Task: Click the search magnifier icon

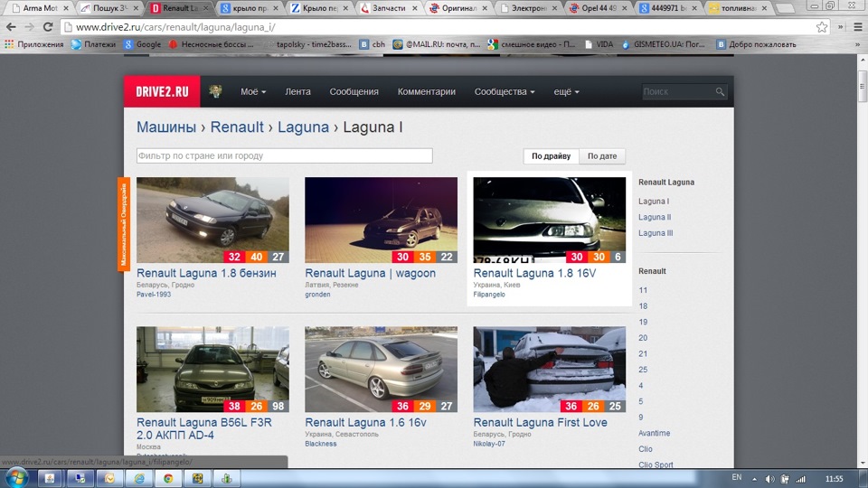Action: (720, 92)
